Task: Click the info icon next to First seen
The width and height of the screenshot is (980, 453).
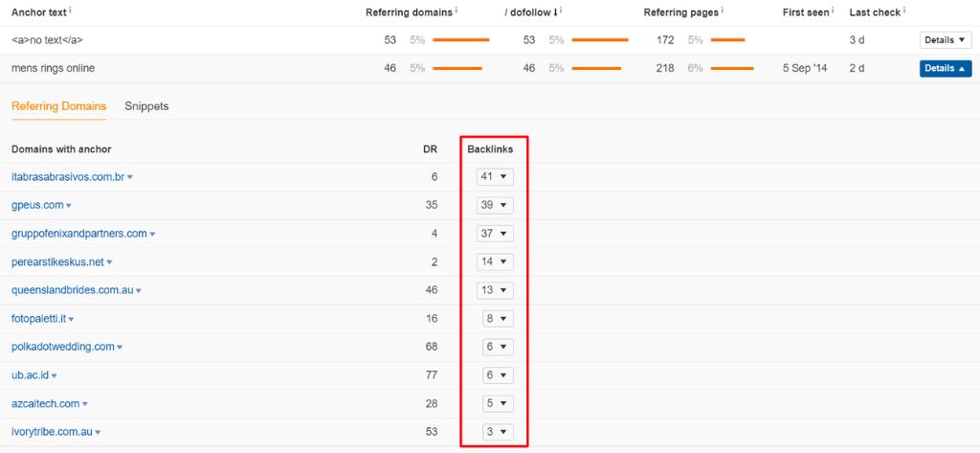Action: (x=834, y=11)
